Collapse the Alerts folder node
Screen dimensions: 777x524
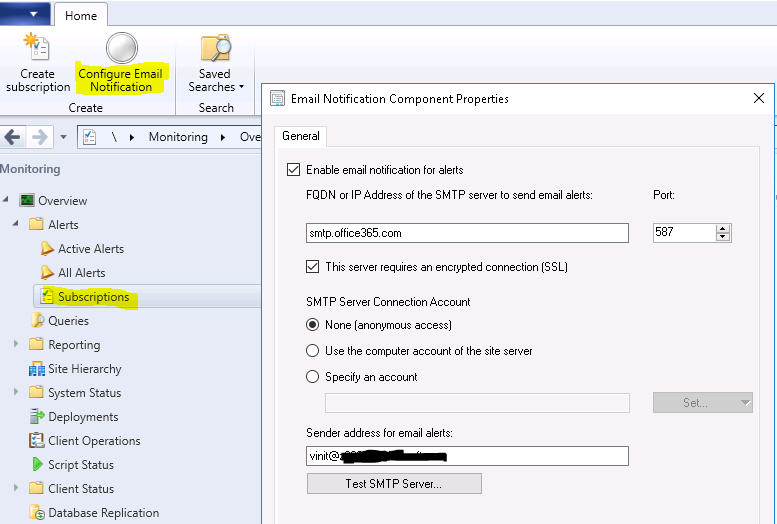click(x=16, y=225)
